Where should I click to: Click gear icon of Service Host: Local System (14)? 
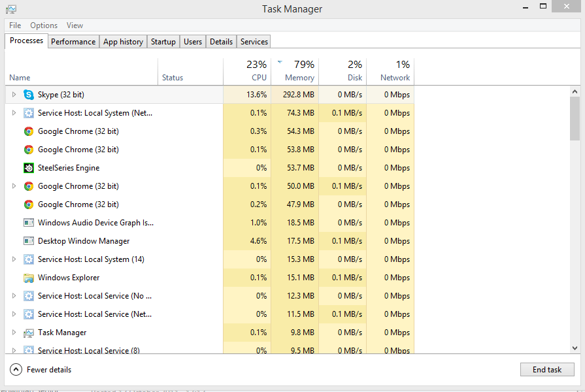[x=29, y=259]
